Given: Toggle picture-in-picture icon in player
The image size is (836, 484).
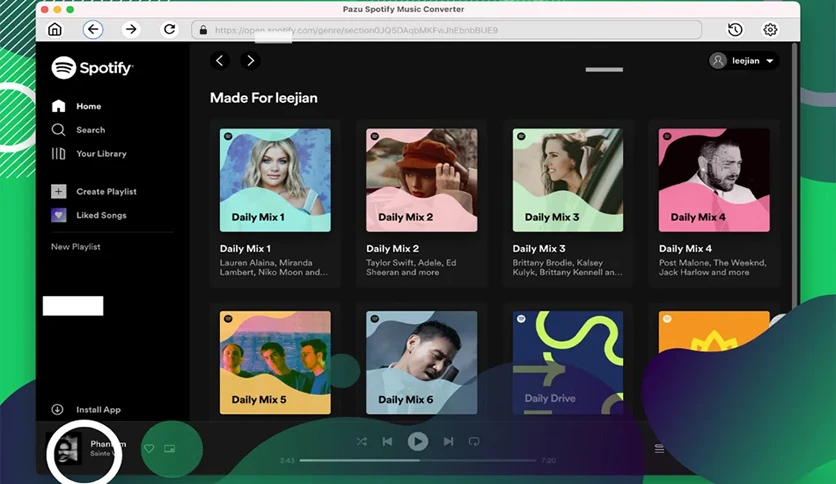Looking at the screenshot, I should click(170, 449).
